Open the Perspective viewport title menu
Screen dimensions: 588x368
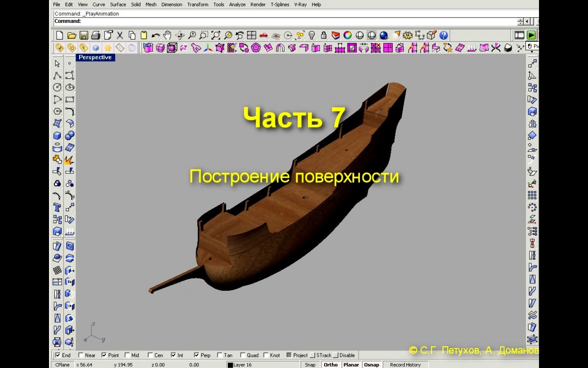pos(95,58)
